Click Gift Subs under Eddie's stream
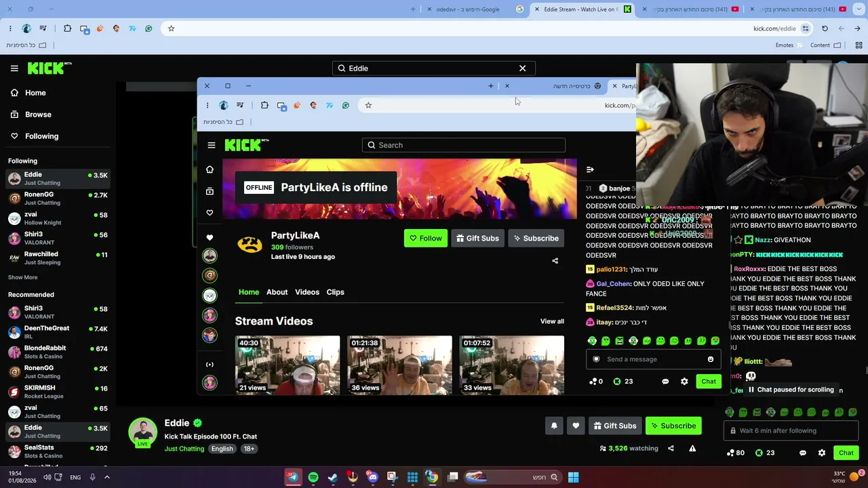The height and width of the screenshot is (488, 868). (x=615, y=426)
